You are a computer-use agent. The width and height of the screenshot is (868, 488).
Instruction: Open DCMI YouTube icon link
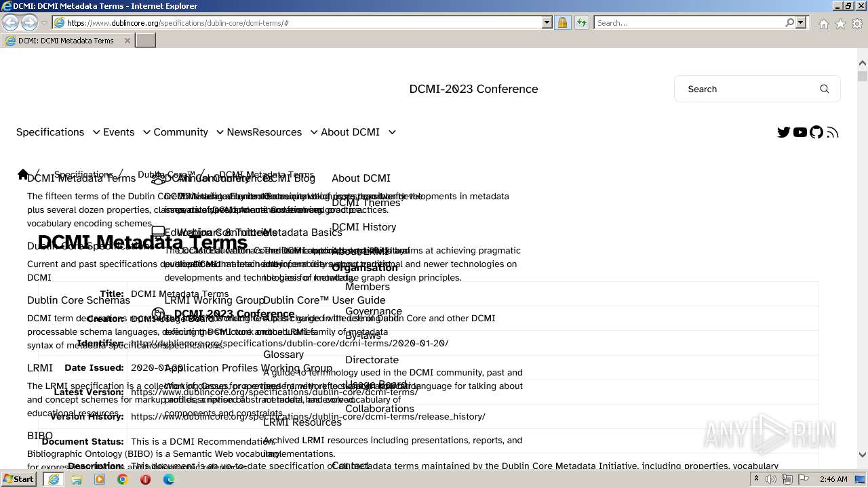pyautogui.click(x=800, y=132)
